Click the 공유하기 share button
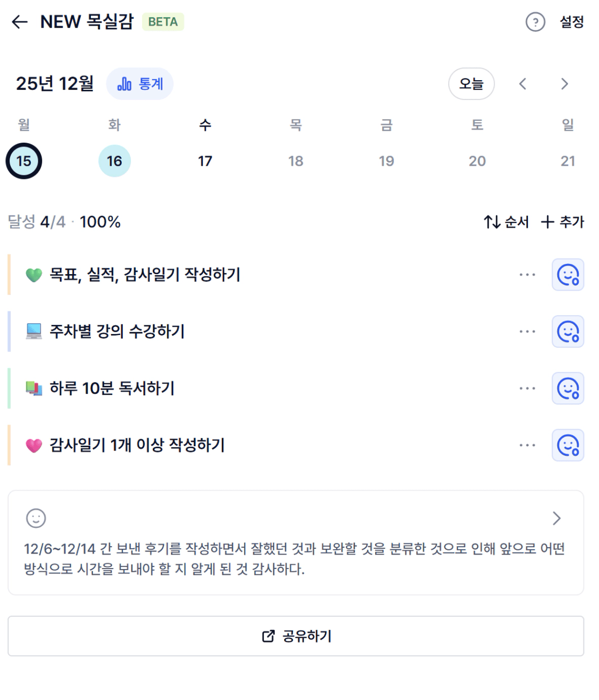This screenshot has width=599, height=700. click(296, 636)
